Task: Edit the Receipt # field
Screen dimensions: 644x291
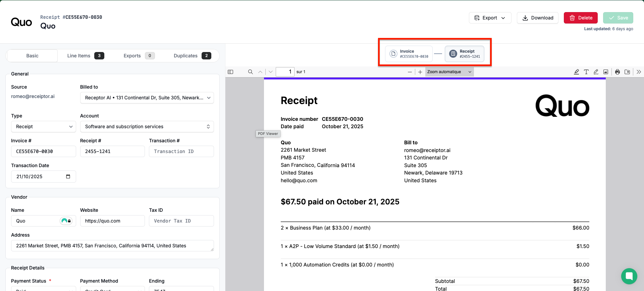Action: [112, 151]
